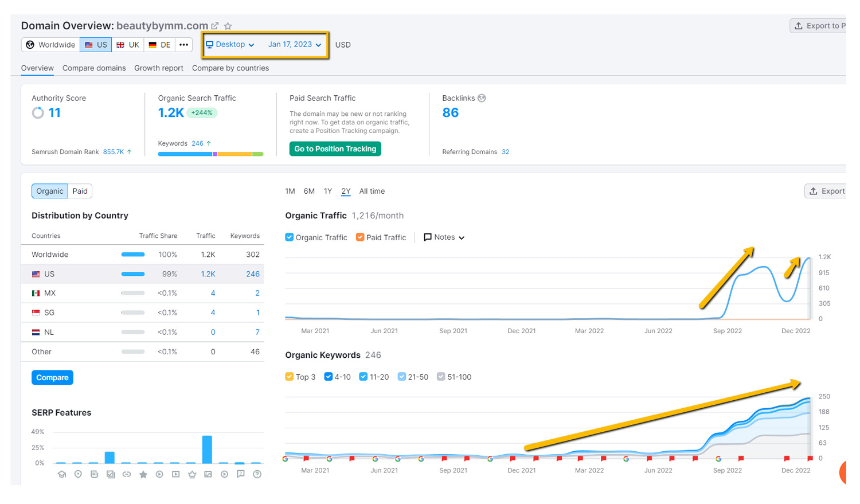Open the Notes dropdown on the chart

click(x=444, y=237)
